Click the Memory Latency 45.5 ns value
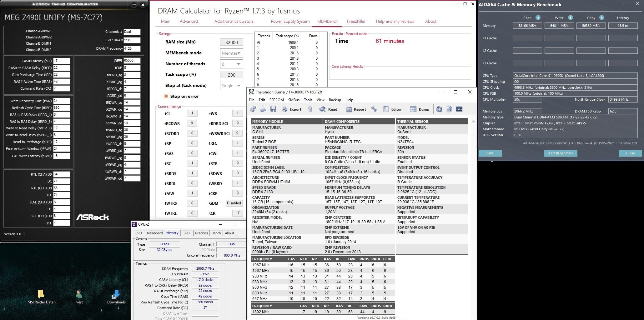The width and height of the screenshot is (644, 320). tap(623, 26)
